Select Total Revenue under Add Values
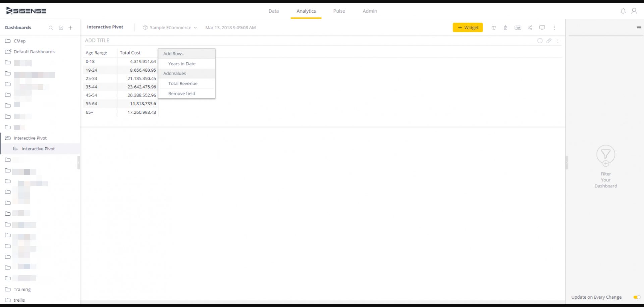Screen dimensions: 644x307 pos(183,83)
